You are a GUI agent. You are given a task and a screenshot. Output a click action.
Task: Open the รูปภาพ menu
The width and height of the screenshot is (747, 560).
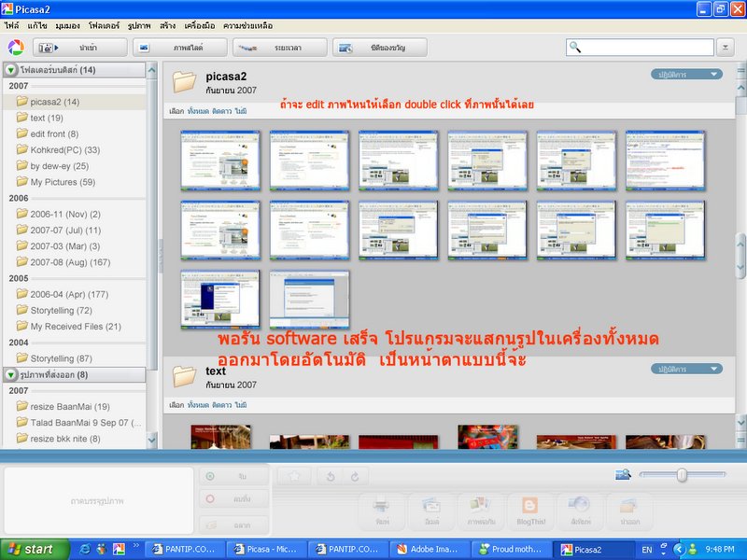pos(139,26)
